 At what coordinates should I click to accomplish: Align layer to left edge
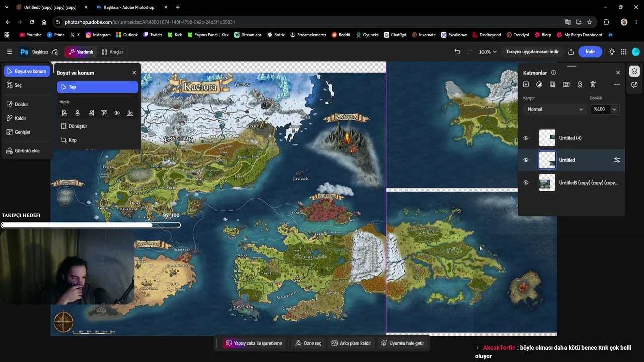pos(64,113)
